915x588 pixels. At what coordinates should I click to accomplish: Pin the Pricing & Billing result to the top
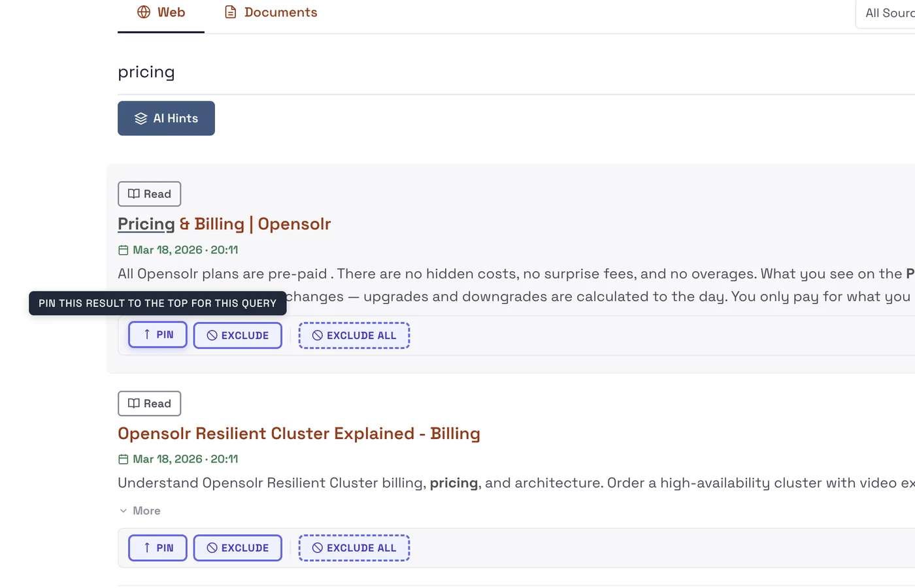click(158, 334)
